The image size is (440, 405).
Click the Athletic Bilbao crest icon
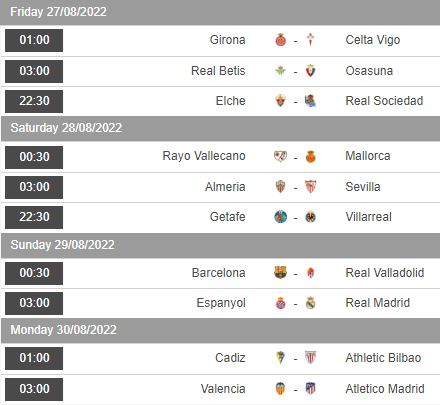[310, 358]
